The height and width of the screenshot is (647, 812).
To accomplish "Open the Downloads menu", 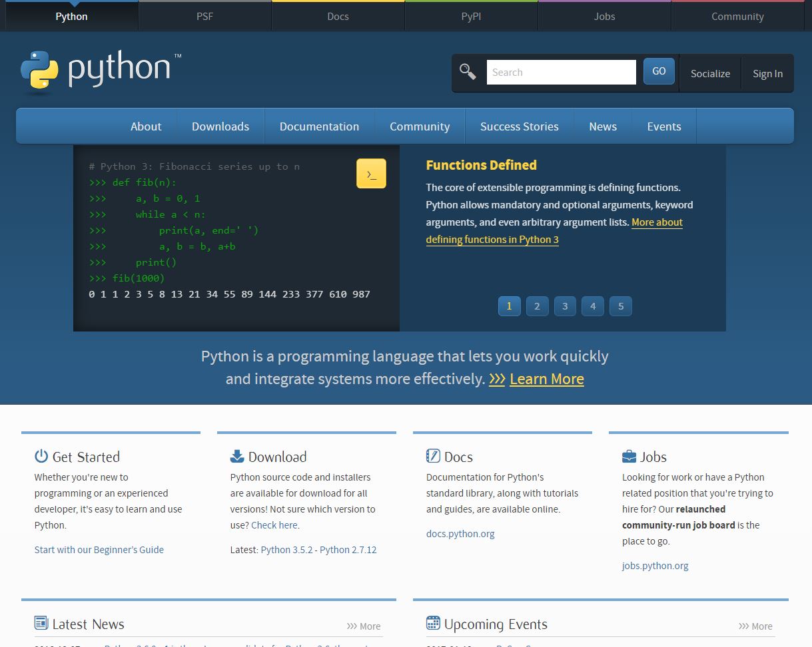I will point(220,126).
